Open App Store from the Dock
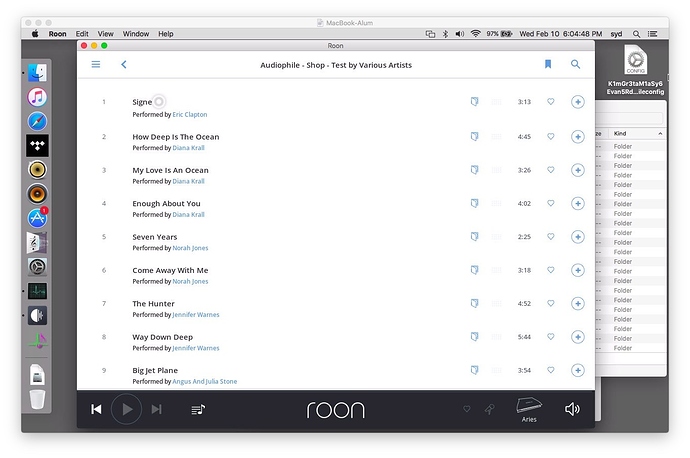The width and height of the screenshot is (690, 458). 37,218
